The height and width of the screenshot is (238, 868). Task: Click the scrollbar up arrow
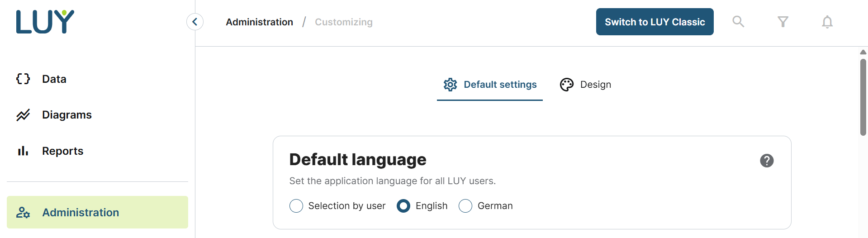click(x=863, y=52)
